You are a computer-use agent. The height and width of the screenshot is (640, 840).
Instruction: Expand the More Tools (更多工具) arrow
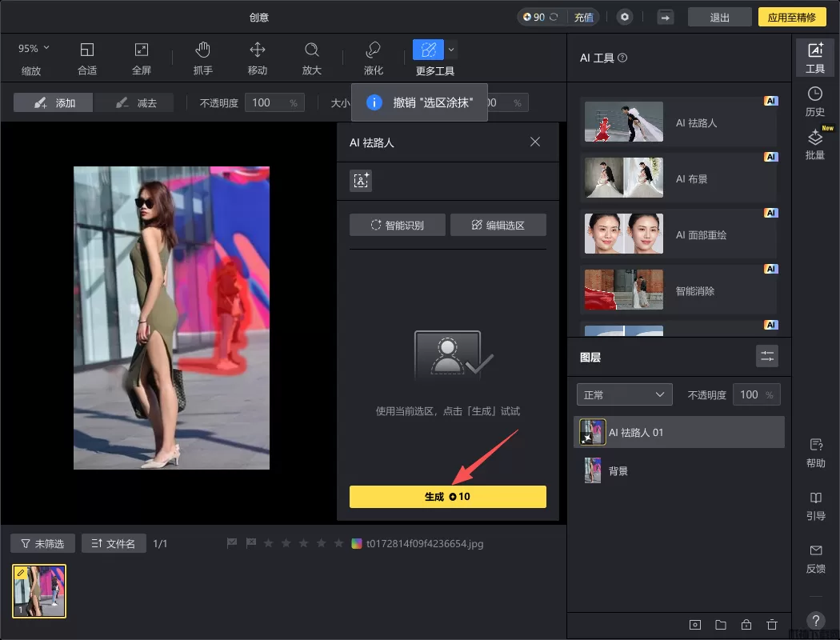click(x=451, y=50)
